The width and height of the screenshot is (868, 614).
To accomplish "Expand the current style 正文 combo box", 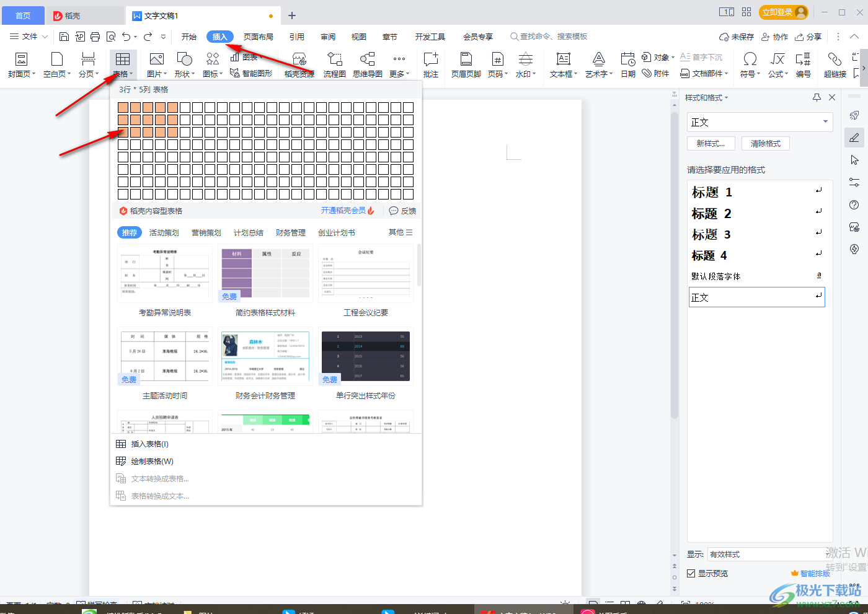I will click(x=825, y=122).
